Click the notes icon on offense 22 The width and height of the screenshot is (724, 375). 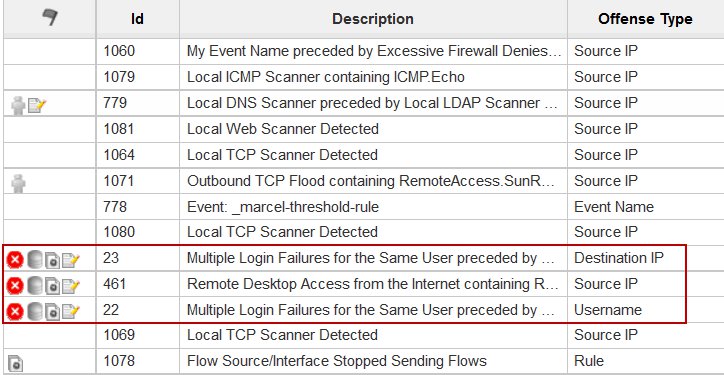71,312
